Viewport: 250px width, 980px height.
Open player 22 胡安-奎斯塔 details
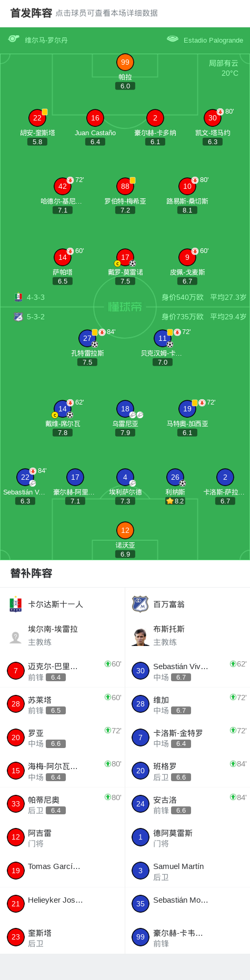37,118
